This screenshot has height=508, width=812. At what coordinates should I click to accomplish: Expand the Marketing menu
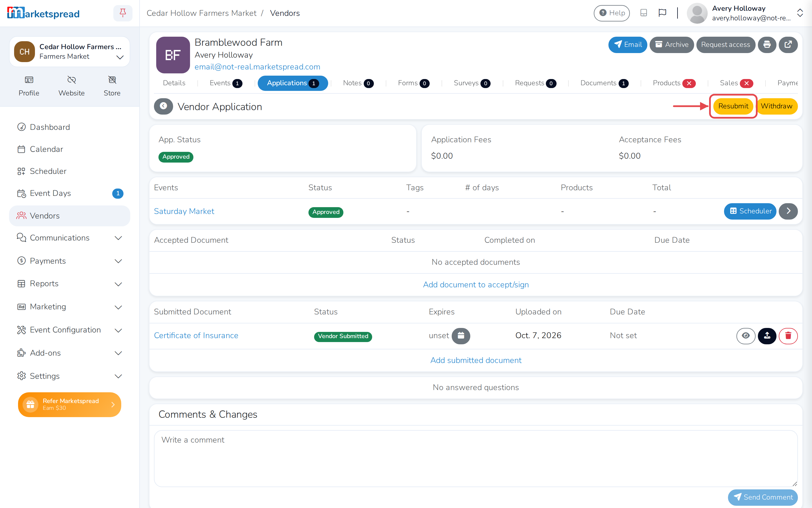[69, 307]
